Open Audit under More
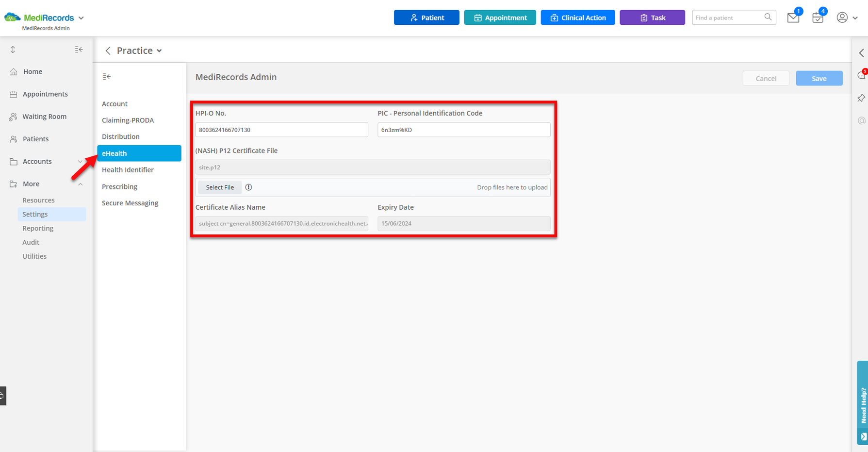868x452 pixels. click(31, 242)
